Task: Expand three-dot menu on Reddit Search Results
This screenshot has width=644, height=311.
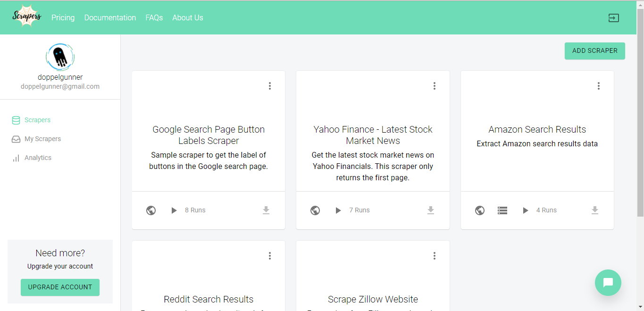Action: [270, 256]
